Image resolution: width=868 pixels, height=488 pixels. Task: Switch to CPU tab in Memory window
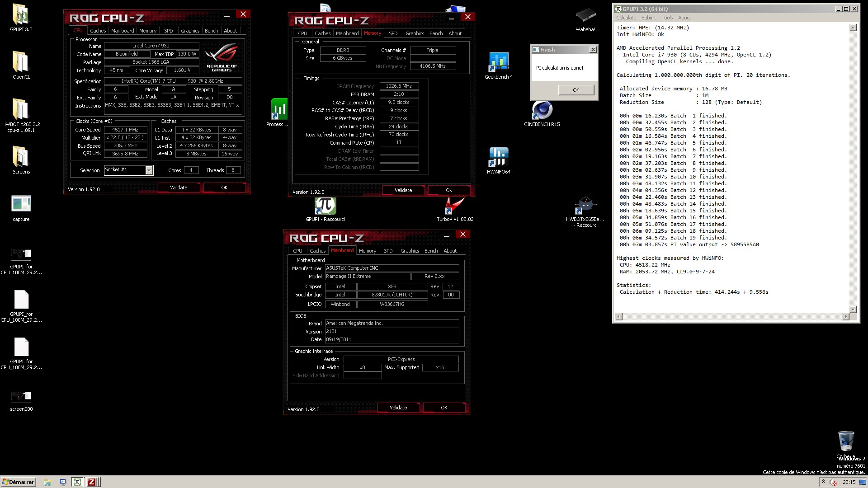(303, 33)
